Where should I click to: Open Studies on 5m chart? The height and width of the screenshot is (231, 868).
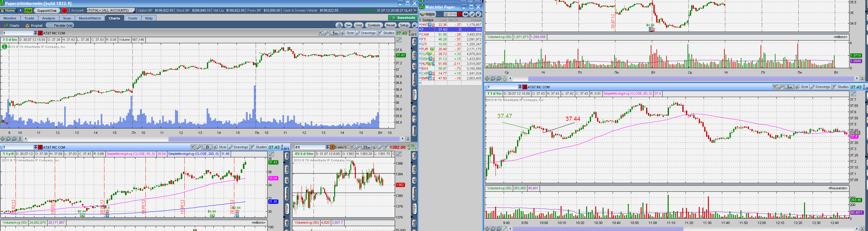[x=386, y=33]
